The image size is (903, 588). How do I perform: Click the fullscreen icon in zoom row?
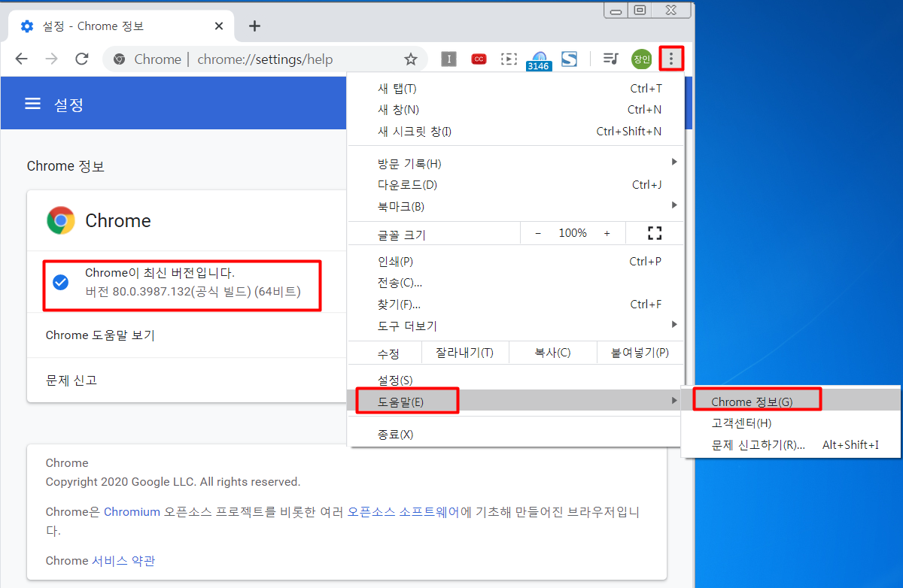pyautogui.click(x=655, y=233)
